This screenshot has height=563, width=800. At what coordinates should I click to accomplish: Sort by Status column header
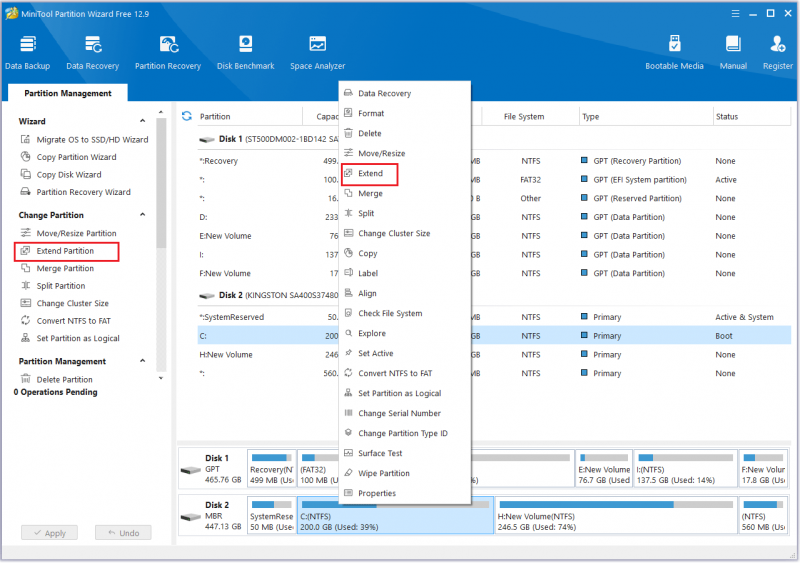pos(727,116)
